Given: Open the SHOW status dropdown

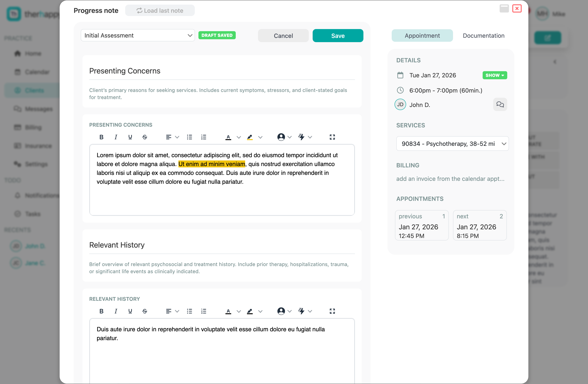Looking at the screenshot, I should click(495, 75).
